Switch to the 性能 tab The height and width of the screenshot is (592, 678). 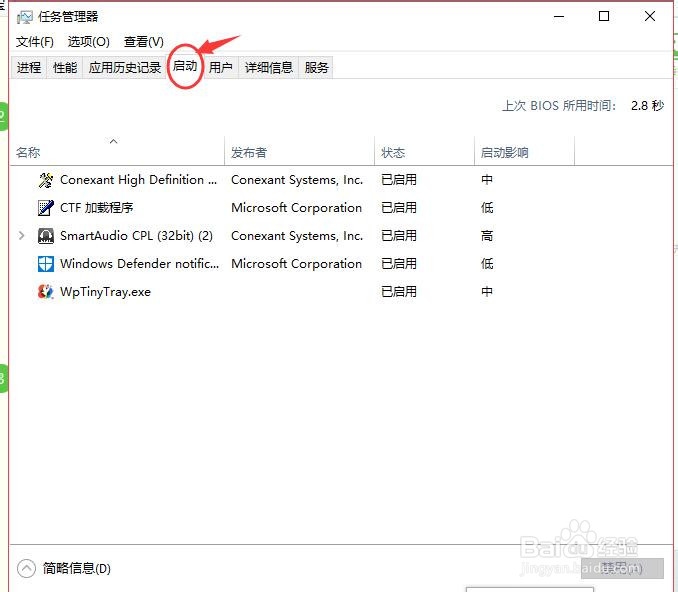tap(65, 67)
